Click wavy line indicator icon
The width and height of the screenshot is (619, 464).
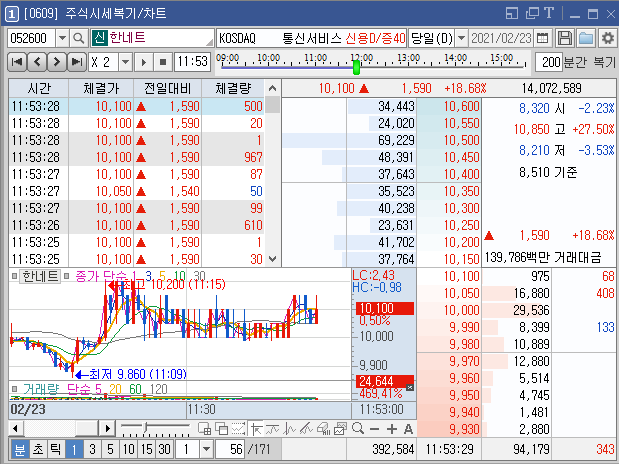pos(273,428)
